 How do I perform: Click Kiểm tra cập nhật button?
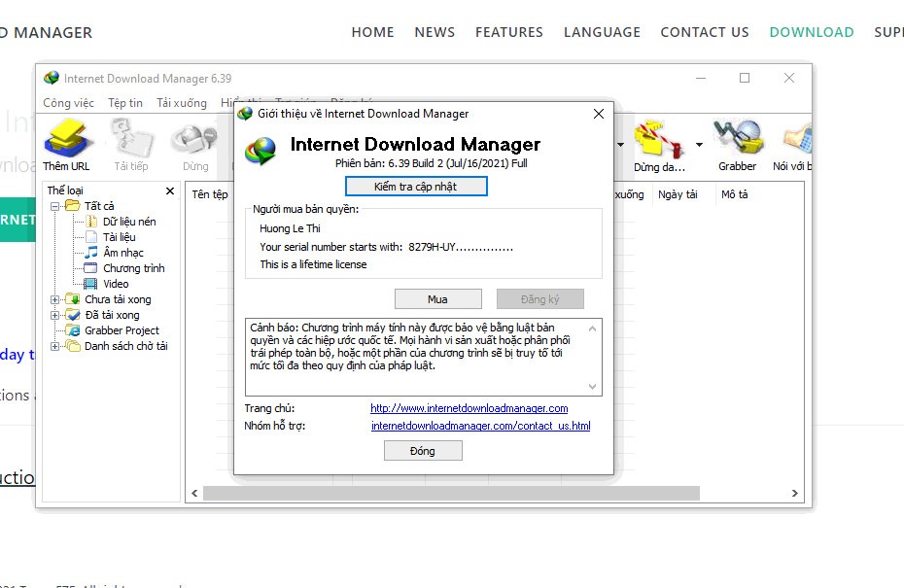[x=416, y=187]
